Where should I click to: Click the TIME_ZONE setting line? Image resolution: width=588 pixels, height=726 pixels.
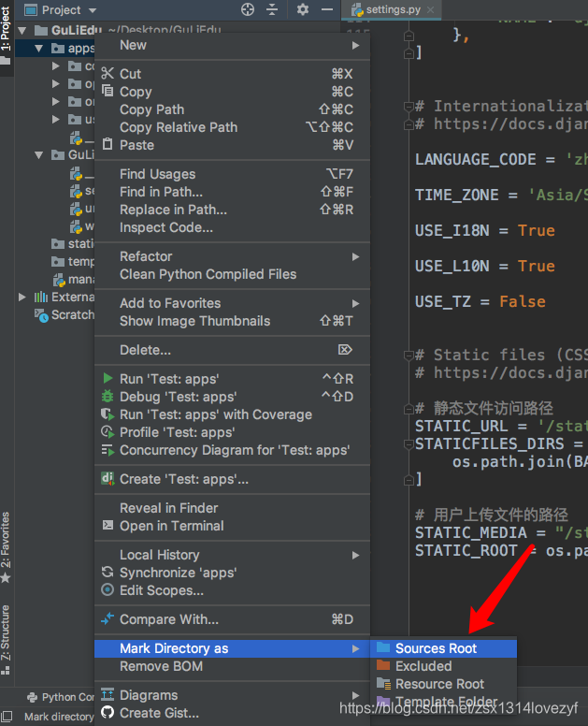(501, 195)
